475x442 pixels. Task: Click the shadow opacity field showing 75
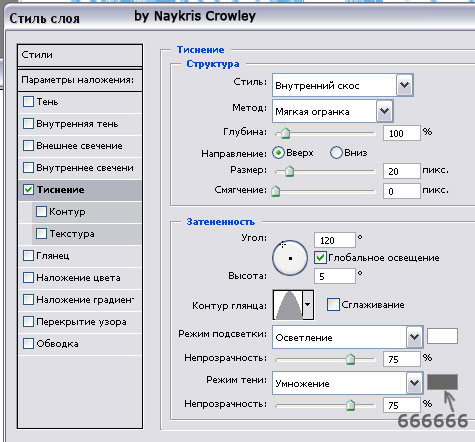click(x=402, y=405)
